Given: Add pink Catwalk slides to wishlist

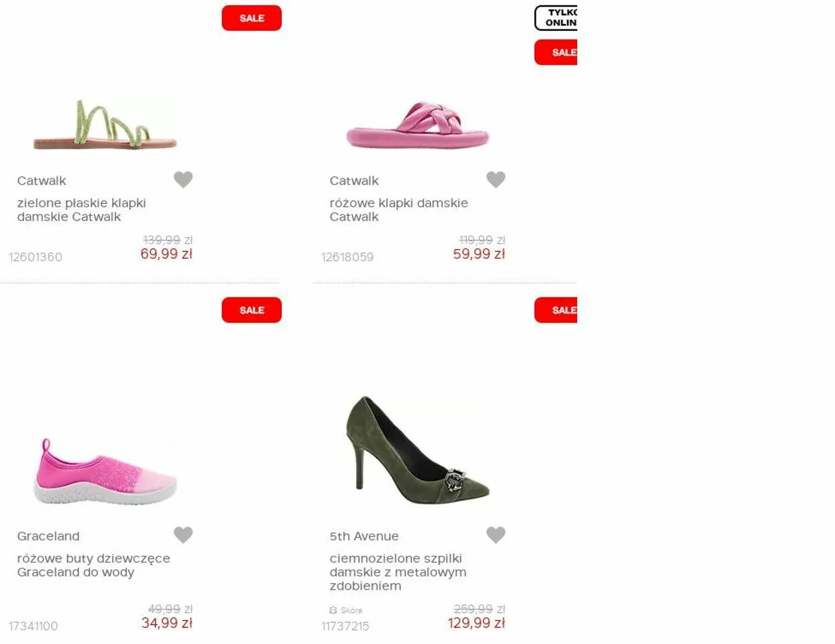Looking at the screenshot, I should (496, 179).
